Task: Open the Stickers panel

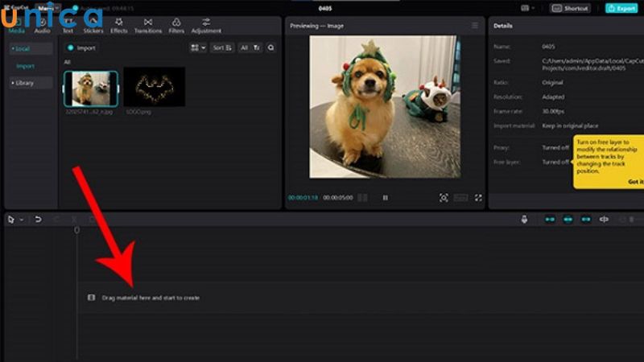Action: [x=94, y=25]
